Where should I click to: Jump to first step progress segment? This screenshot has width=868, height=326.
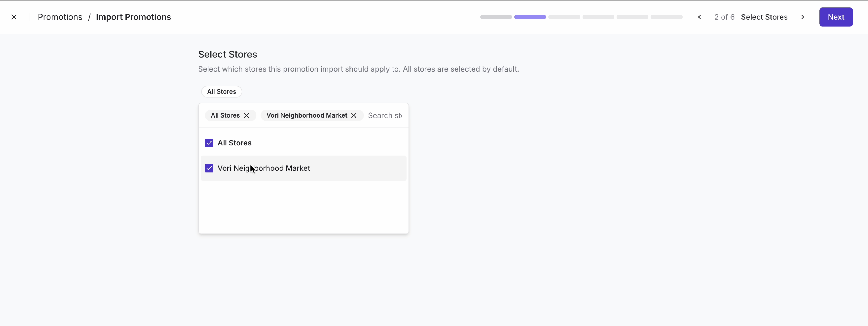[496, 17]
